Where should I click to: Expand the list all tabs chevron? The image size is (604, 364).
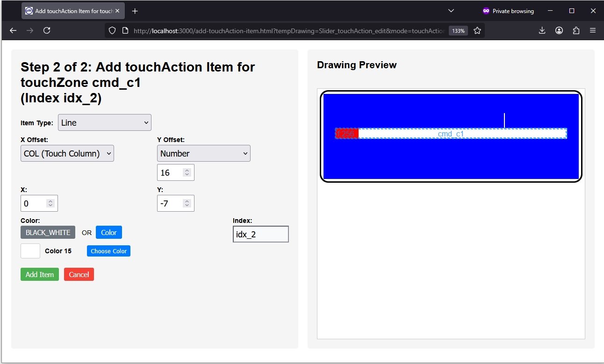coord(451,11)
